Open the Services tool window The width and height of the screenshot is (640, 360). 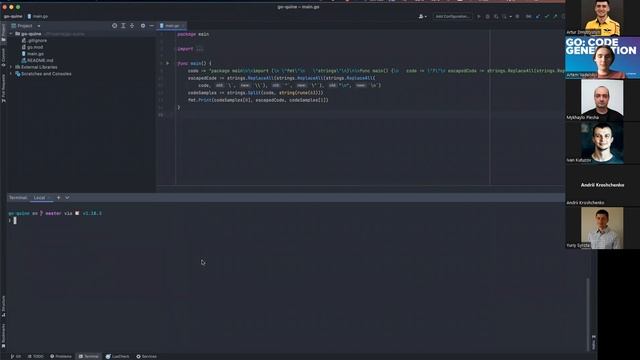point(147,356)
